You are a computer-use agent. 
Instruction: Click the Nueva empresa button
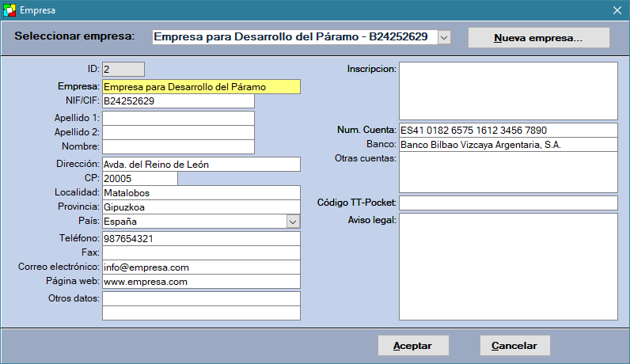point(538,38)
